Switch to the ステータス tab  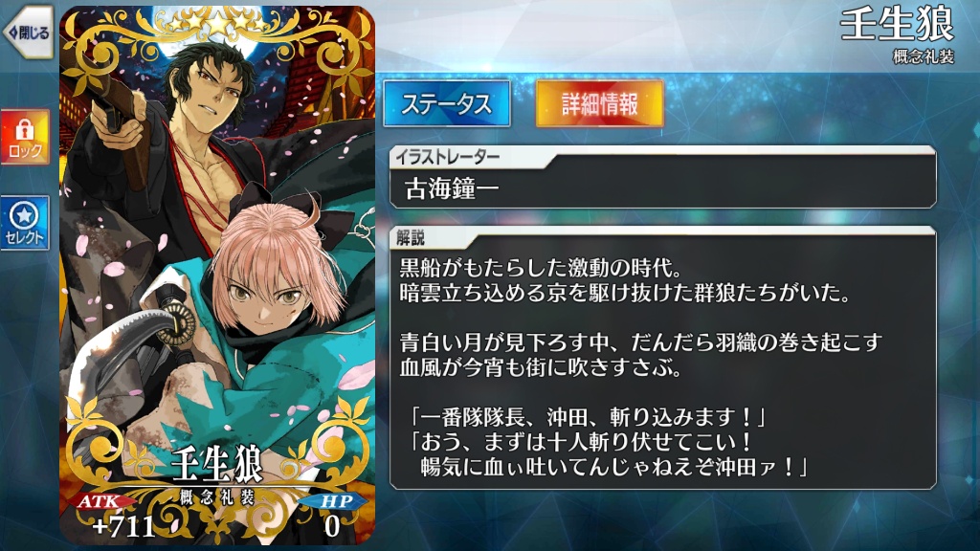point(447,103)
